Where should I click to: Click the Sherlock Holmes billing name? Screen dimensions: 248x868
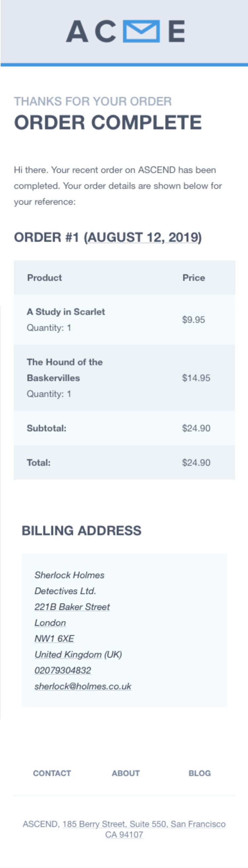point(69,575)
